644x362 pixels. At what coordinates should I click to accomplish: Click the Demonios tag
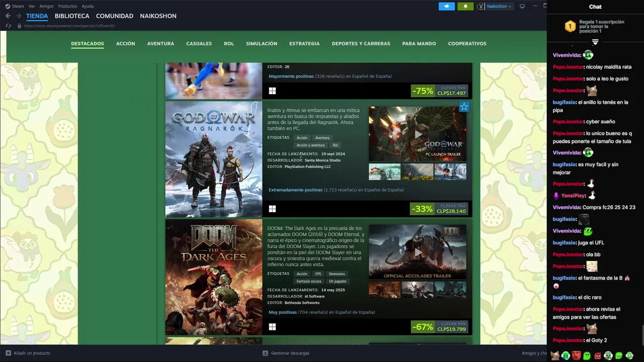point(337,274)
